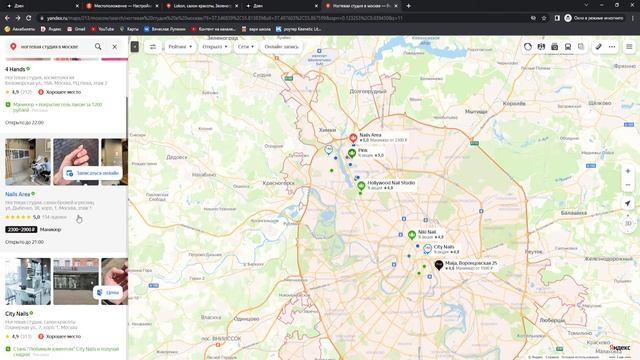Click the browser address bar URL

[x=224, y=18]
